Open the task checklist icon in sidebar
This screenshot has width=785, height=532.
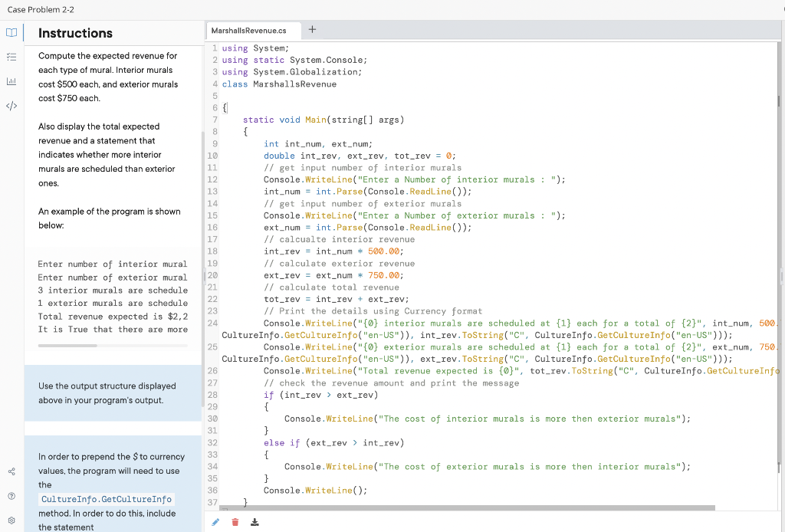[x=11, y=56]
